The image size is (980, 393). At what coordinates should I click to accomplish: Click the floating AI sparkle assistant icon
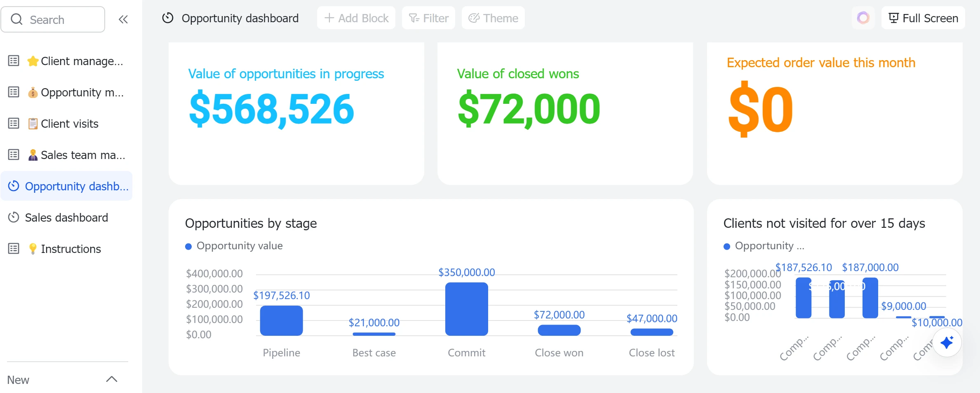pyautogui.click(x=947, y=342)
